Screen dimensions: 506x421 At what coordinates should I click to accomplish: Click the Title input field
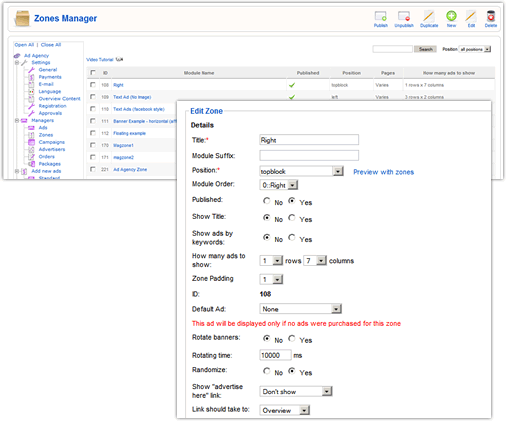coord(309,140)
